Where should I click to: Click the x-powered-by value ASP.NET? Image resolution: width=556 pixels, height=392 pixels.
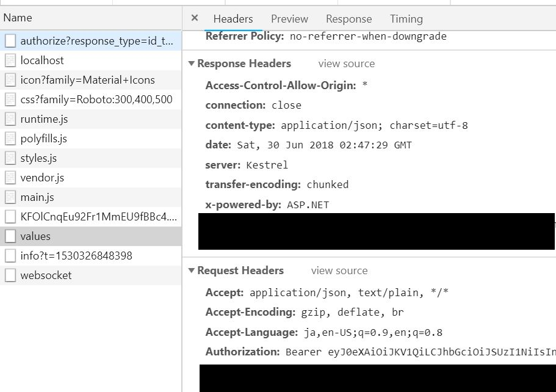coord(308,205)
